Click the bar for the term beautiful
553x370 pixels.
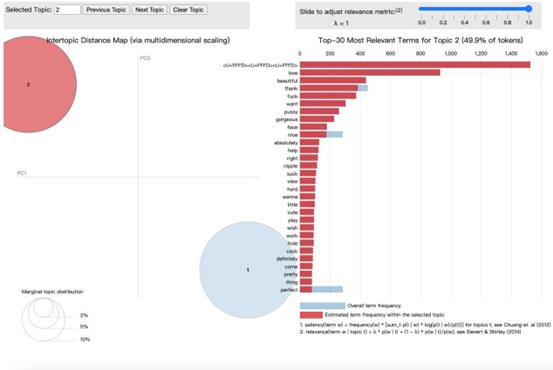tap(333, 80)
